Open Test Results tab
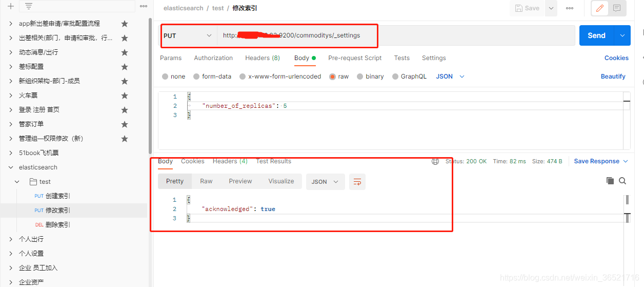Screen dimensions: 644x287 (274, 161)
